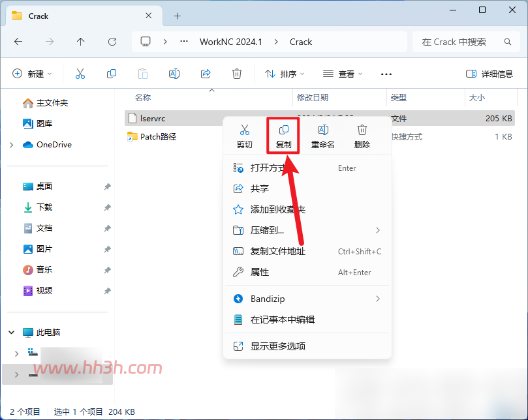Select 显示更多选项 in the context menu

click(x=307, y=346)
